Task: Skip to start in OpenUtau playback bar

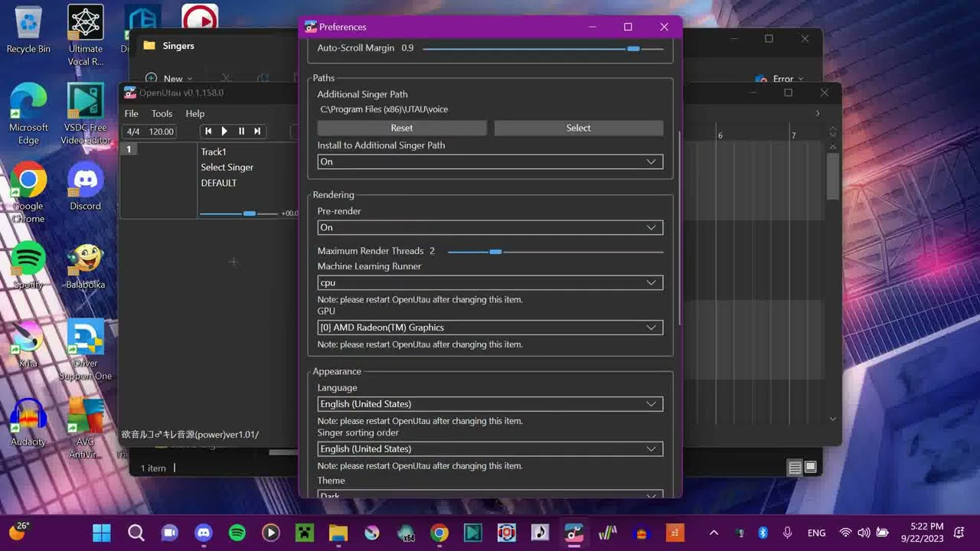Action: click(208, 132)
